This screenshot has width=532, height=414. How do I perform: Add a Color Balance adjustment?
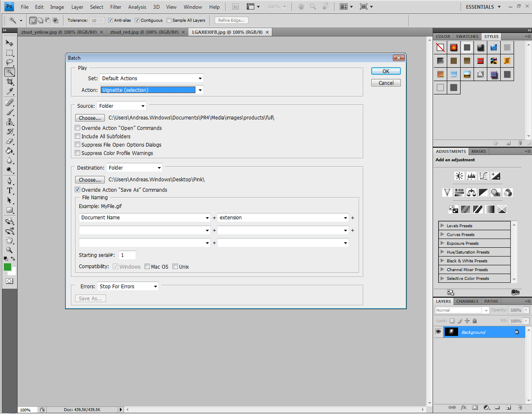[x=471, y=193]
